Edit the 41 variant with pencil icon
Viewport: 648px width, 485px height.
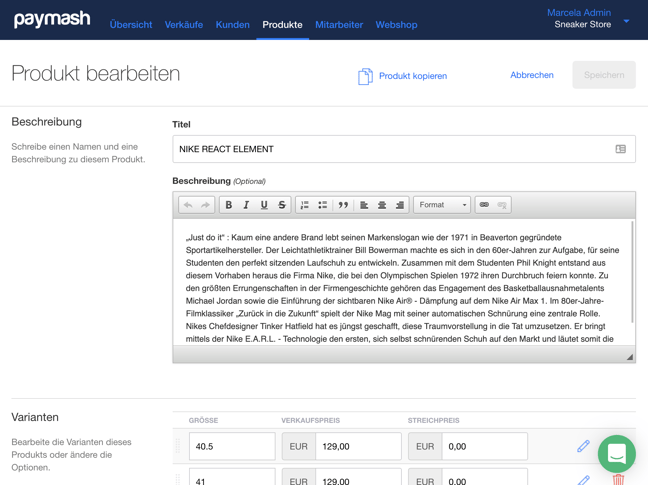[x=583, y=480]
